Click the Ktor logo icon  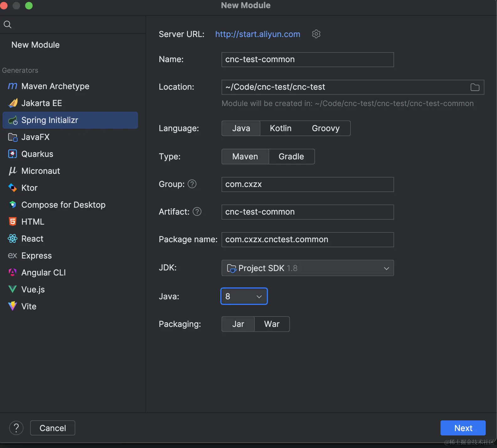(13, 188)
